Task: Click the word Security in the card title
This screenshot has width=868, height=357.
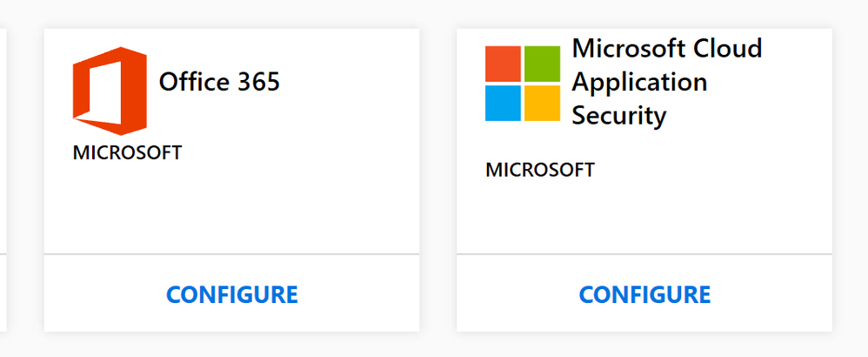Action: point(619,116)
